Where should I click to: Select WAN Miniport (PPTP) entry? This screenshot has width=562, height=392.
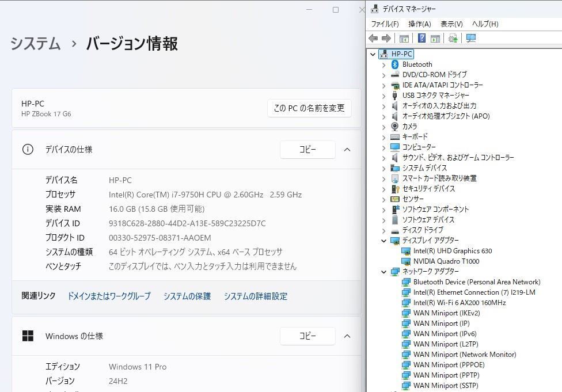click(446, 375)
